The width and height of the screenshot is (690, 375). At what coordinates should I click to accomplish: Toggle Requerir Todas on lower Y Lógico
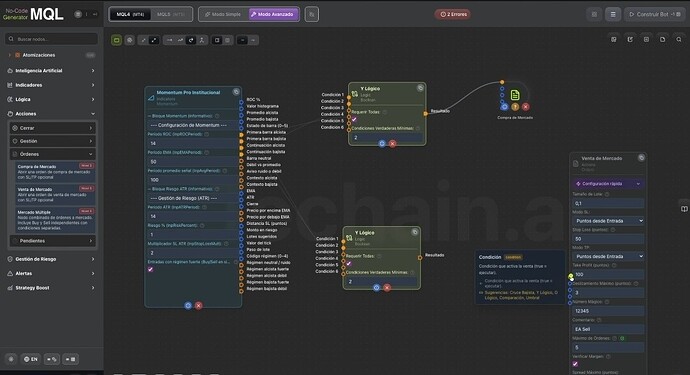(x=349, y=263)
